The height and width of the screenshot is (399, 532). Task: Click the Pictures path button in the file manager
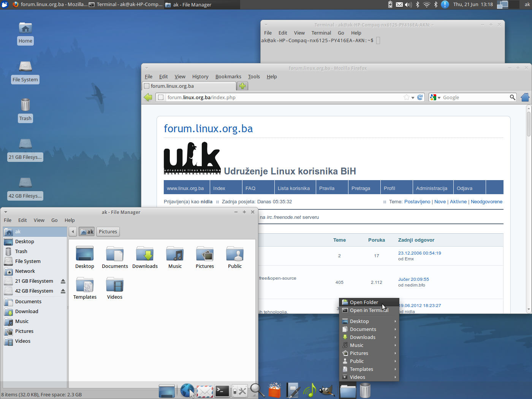[108, 232]
